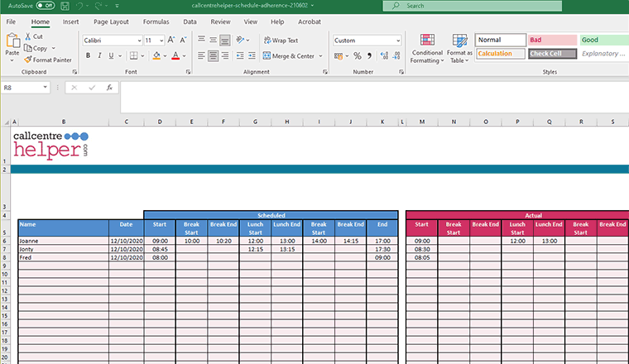629x364 pixels.
Task: Switch to the Page Layout tab
Action: [111, 22]
